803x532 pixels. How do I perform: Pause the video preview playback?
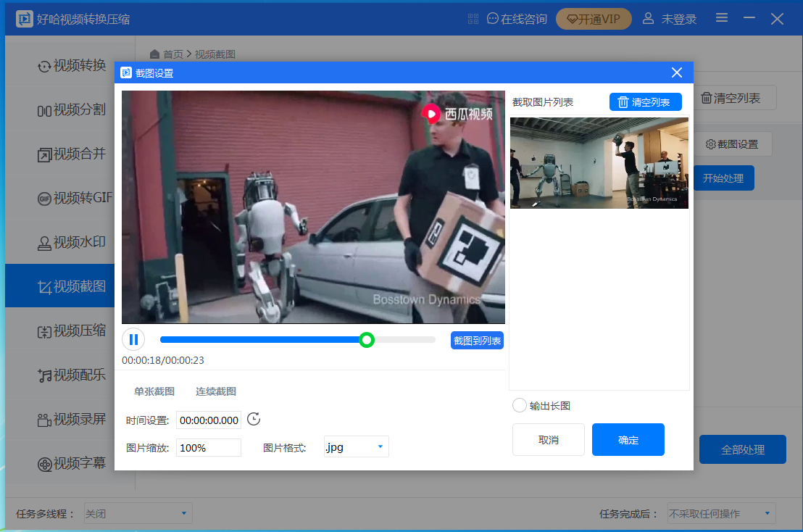(x=134, y=339)
